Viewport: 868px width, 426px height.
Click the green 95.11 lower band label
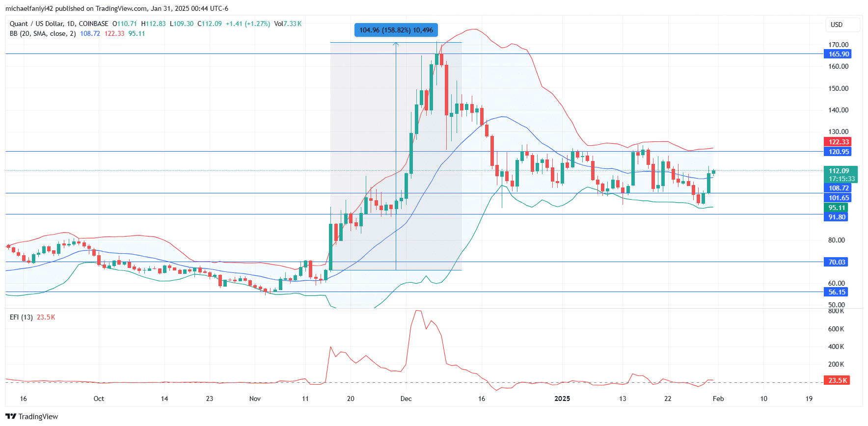click(x=836, y=208)
